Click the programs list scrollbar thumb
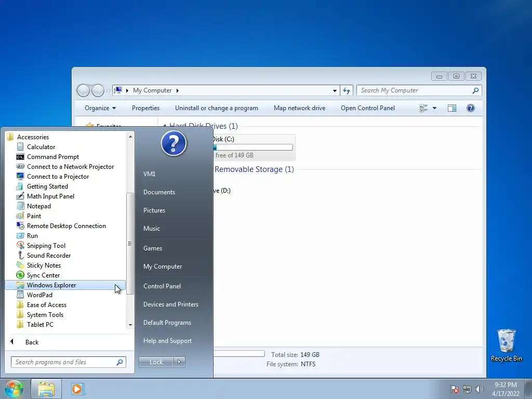The width and height of the screenshot is (532, 399). [x=129, y=244]
